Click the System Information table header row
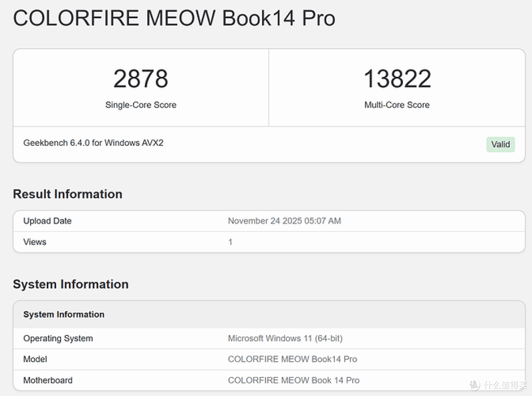The image size is (532, 396). (269, 315)
